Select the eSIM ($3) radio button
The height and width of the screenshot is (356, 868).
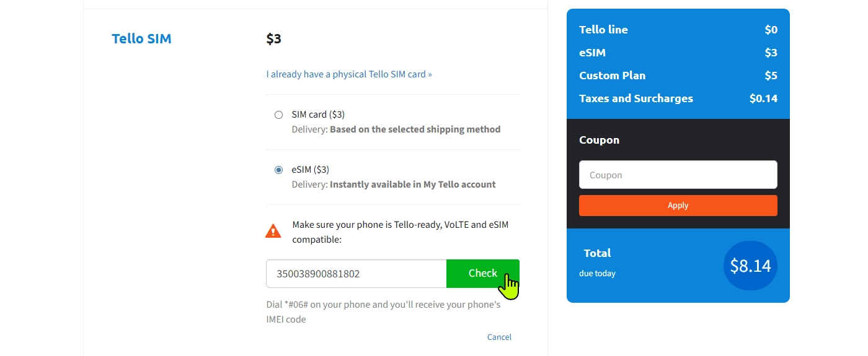click(x=279, y=170)
